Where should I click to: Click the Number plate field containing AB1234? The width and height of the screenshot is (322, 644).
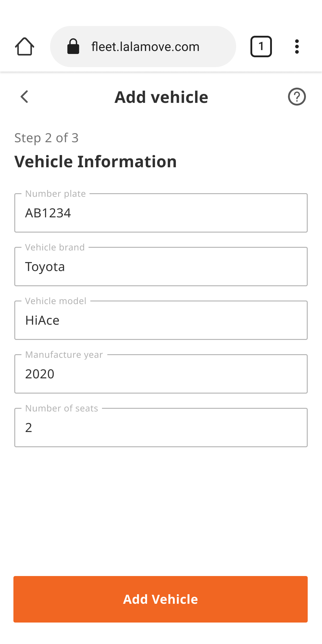pos(161,213)
